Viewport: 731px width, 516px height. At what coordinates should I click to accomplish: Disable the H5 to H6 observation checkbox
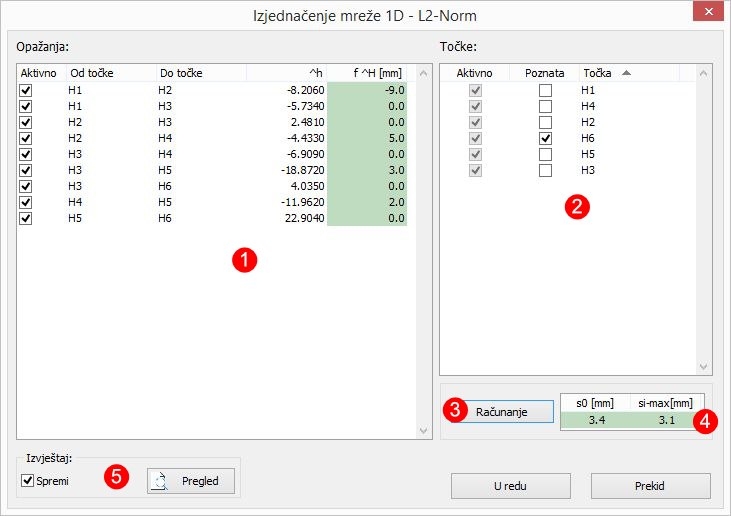click(26, 218)
